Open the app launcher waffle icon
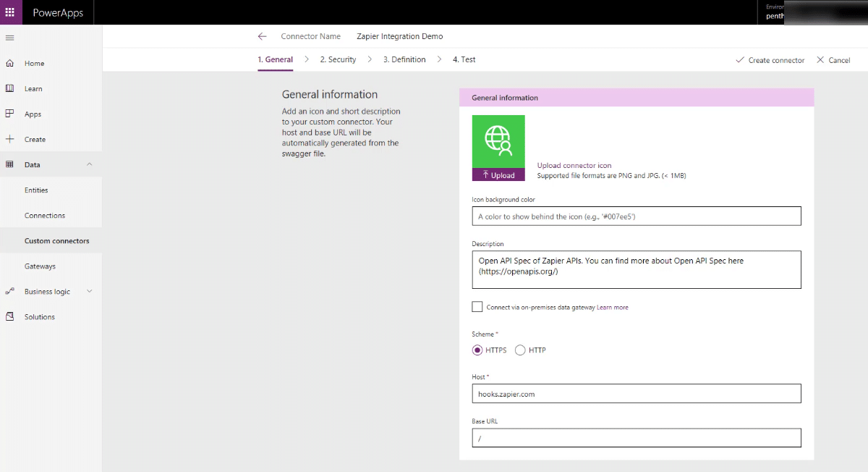The image size is (868, 472). pos(10,12)
